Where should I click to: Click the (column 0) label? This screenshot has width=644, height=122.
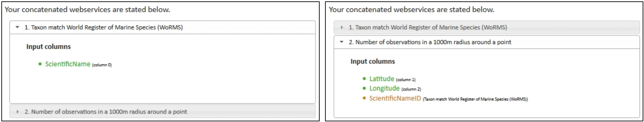[x=102, y=65]
